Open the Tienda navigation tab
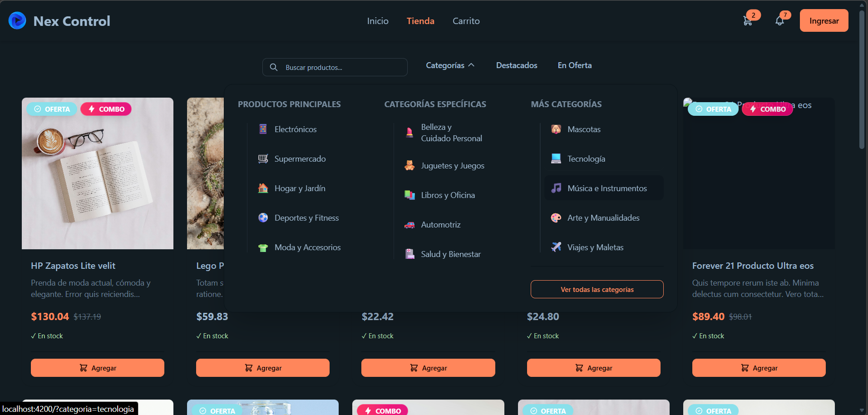This screenshot has width=868, height=415. pyautogui.click(x=420, y=21)
